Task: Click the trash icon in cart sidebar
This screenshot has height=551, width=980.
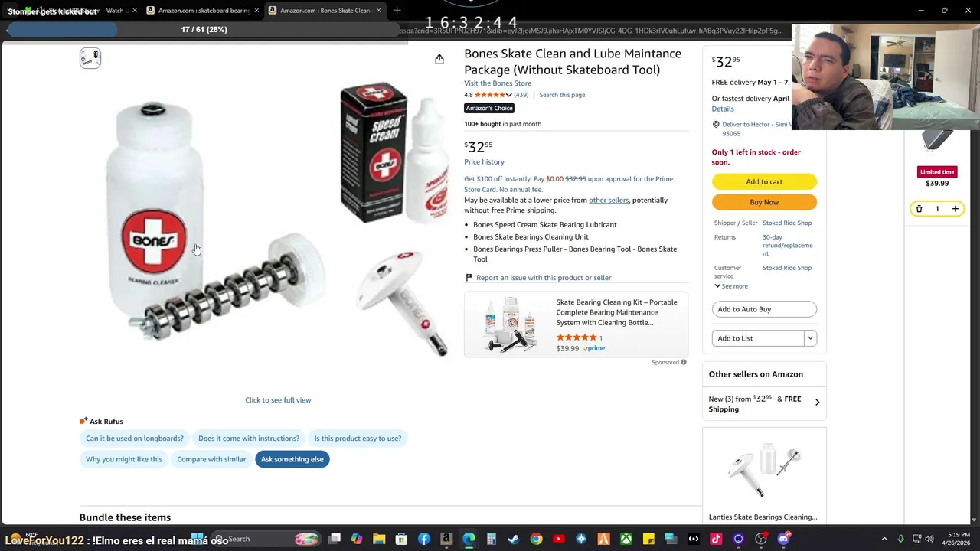Action: click(919, 209)
